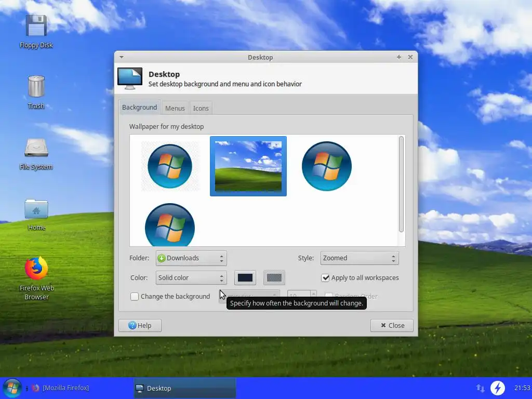Select the Bliss green hill wallpaper thumbnail
This screenshot has width=532, height=399.
248,166
